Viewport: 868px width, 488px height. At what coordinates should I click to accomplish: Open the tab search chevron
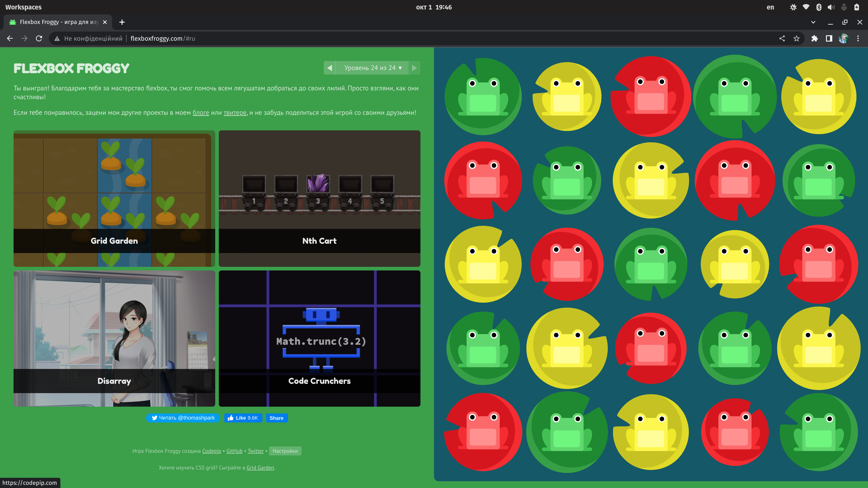tap(813, 22)
